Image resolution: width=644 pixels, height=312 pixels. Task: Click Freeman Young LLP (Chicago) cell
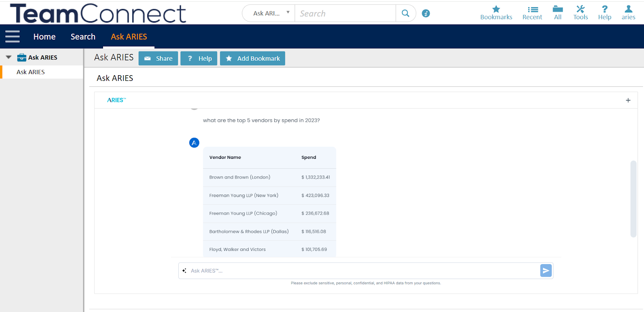point(243,213)
